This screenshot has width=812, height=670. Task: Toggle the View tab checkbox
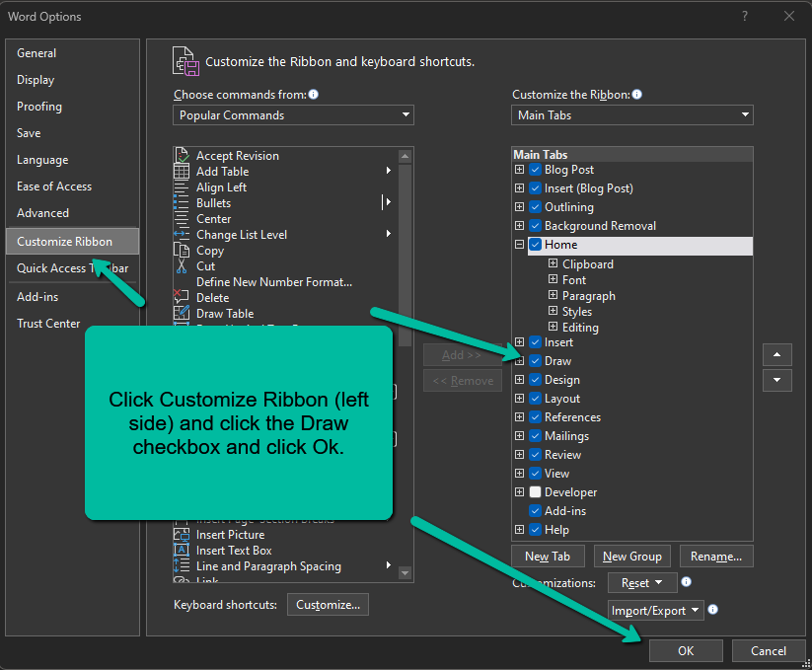[536, 474]
